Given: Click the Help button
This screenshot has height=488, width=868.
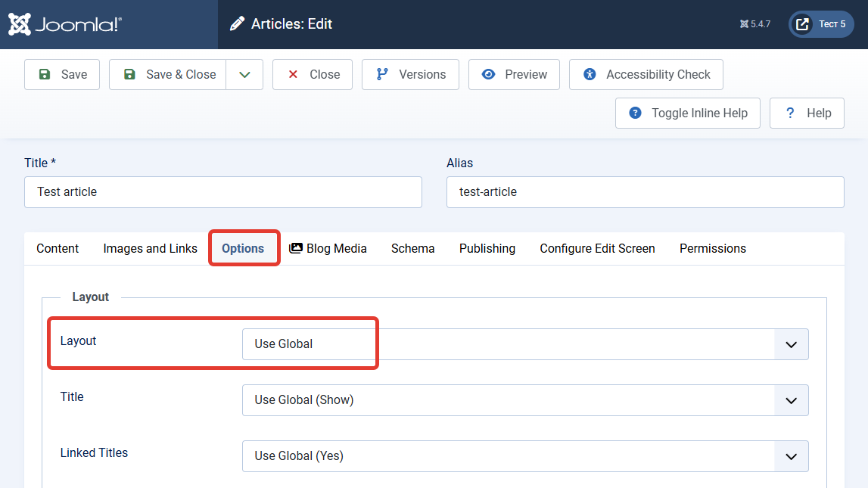Looking at the screenshot, I should tap(807, 113).
